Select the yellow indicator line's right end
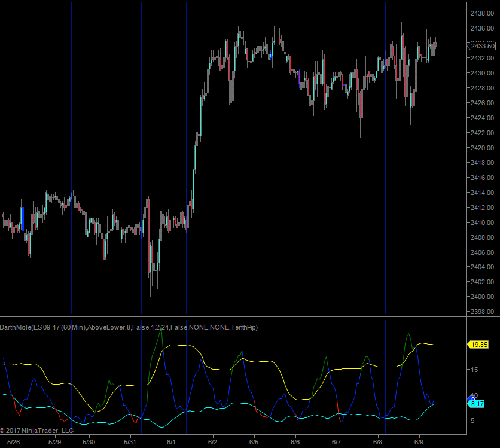The width and height of the screenshot is (500, 448). [x=433, y=345]
